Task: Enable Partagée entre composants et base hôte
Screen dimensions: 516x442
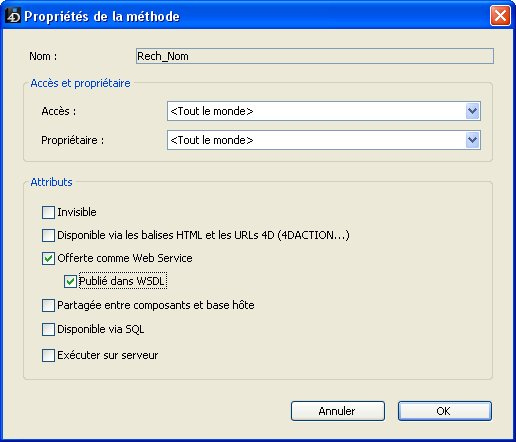Action: tap(48, 305)
